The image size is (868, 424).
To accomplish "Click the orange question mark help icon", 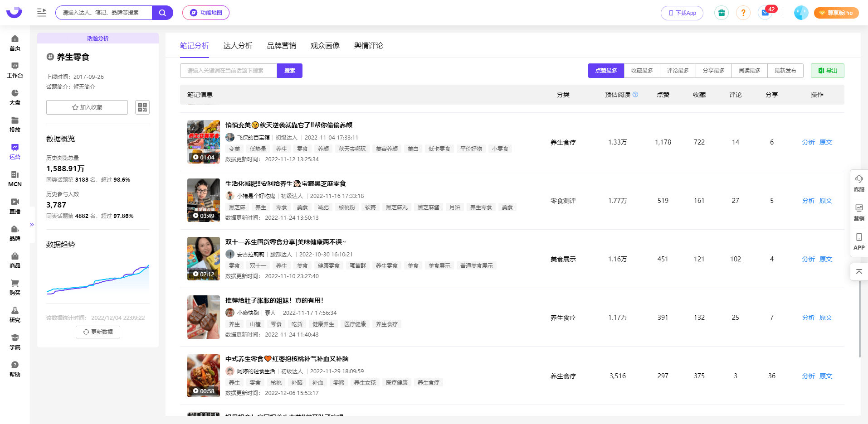I will [743, 13].
